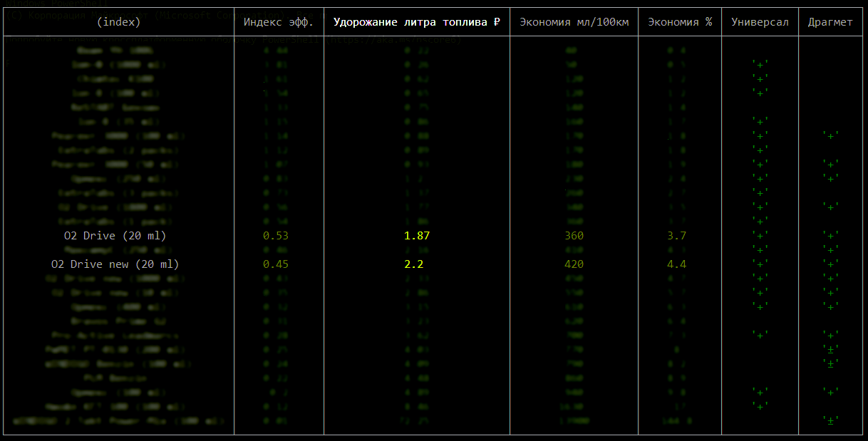Screen dimensions: 868x441
Task: Select the "Экономия мл/100км" column header
Action: click(574, 22)
